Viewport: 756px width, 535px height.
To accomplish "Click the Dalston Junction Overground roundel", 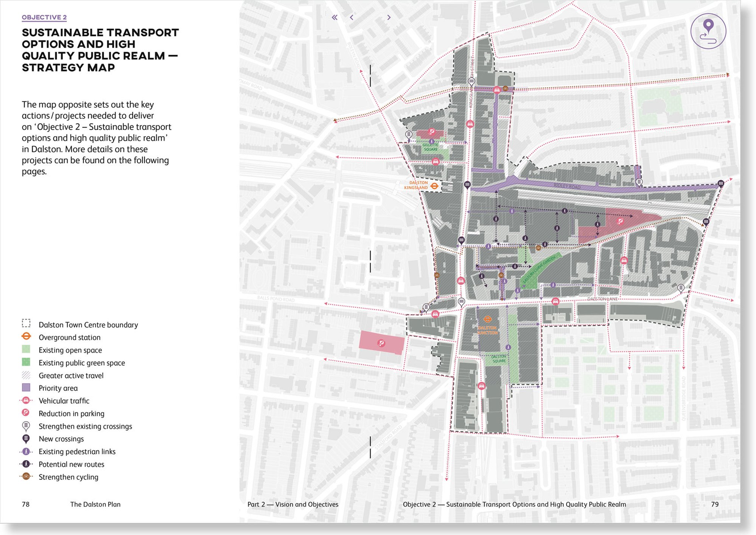I will (488, 319).
